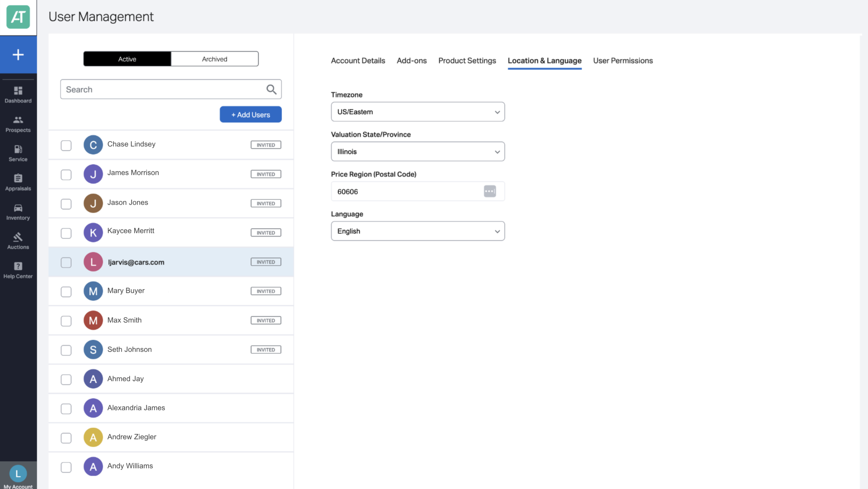Click Ahmed Jay's avatar

click(x=93, y=379)
